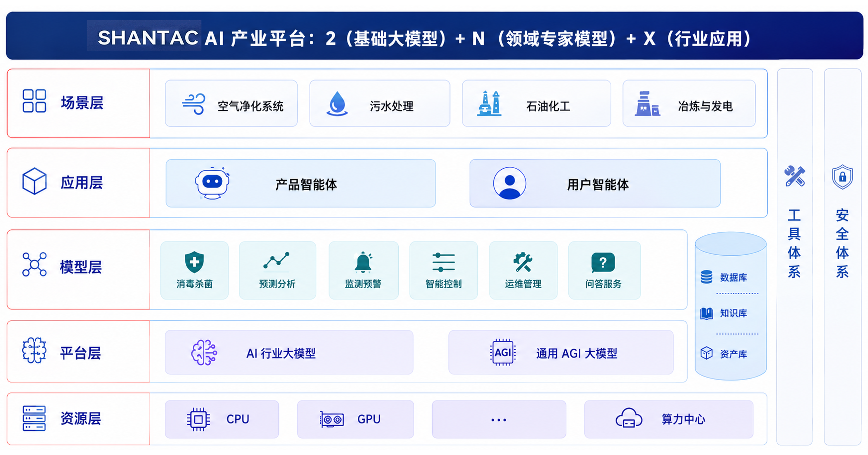The image size is (868, 455).
Task: Click the cloud icon in 算力中心
Action: point(629,418)
